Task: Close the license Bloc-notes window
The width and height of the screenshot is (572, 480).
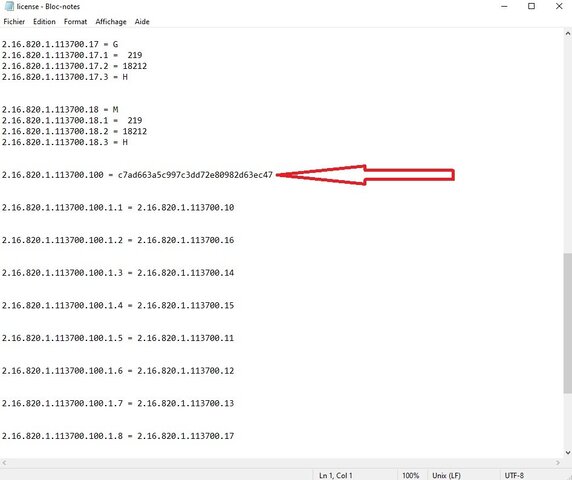Action: (x=559, y=7)
